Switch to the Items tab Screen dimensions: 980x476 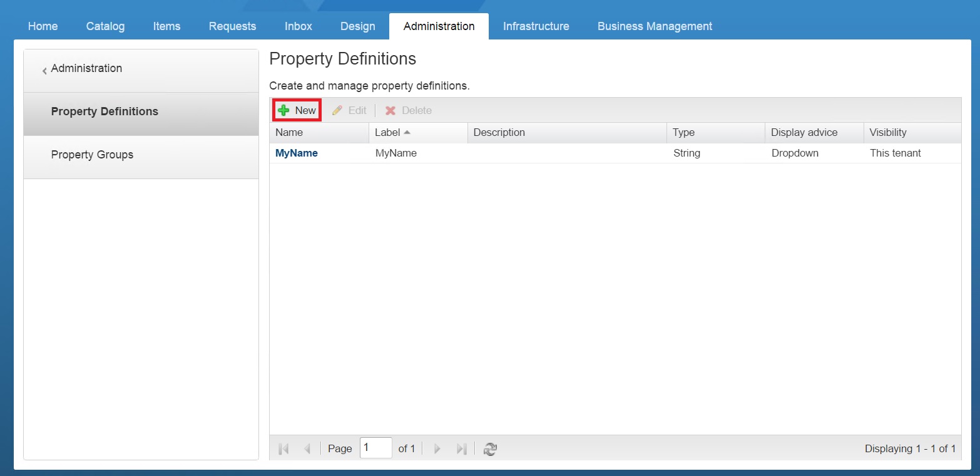[166, 26]
